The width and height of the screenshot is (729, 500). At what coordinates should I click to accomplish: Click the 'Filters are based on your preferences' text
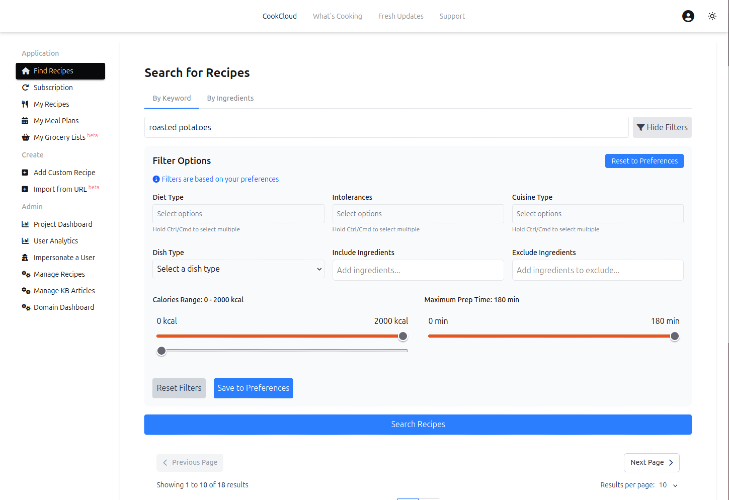[x=220, y=179]
